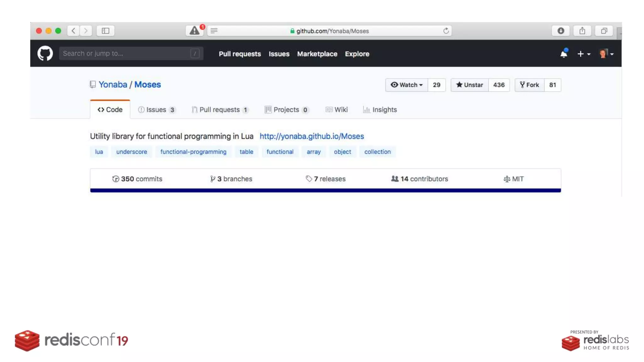Click the blue language bar
The width and height of the screenshot is (644, 362).
click(325, 190)
